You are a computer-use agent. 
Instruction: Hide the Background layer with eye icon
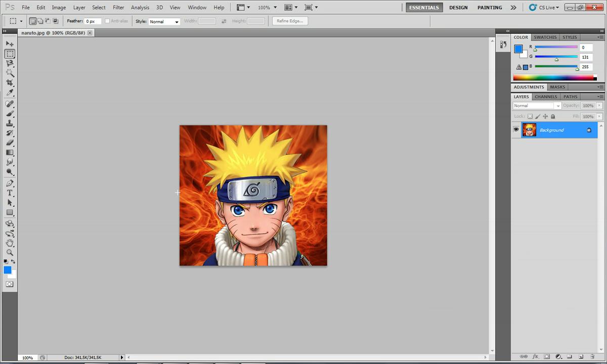516,130
